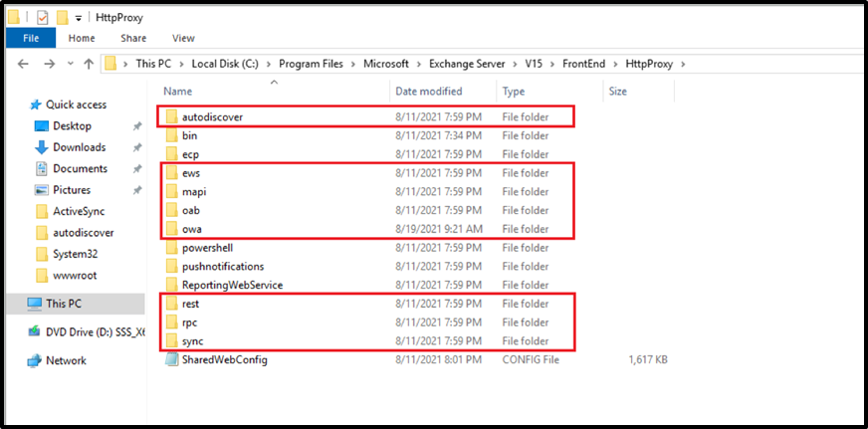
Task: Expand chevron after HttpProxy breadcrumb
Action: click(683, 64)
